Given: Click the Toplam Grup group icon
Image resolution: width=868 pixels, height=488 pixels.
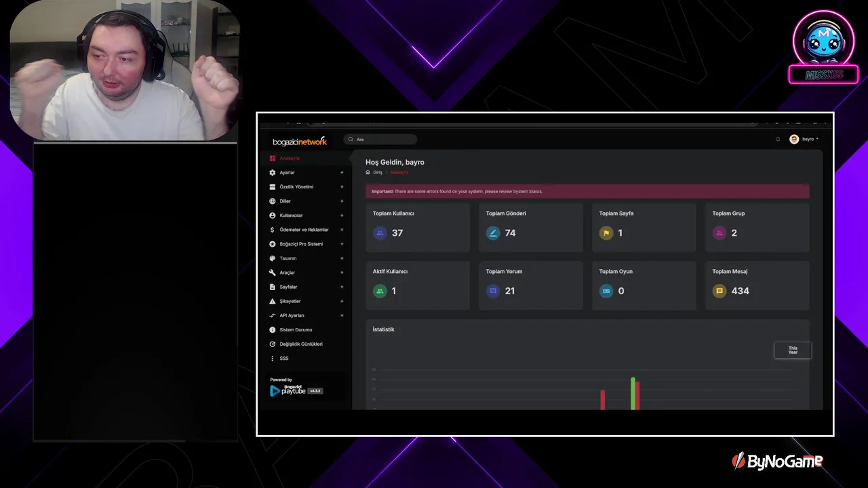Looking at the screenshot, I should coord(719,233).
